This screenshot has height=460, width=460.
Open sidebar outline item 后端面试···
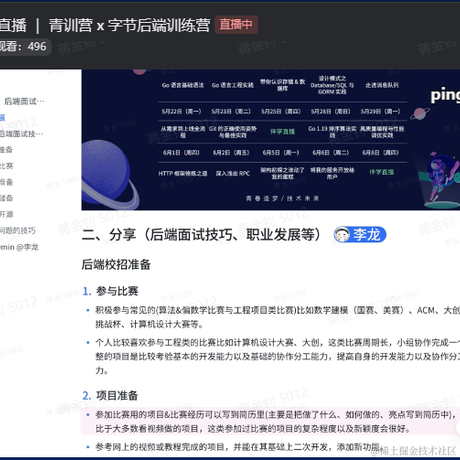(x=24, y=101)
